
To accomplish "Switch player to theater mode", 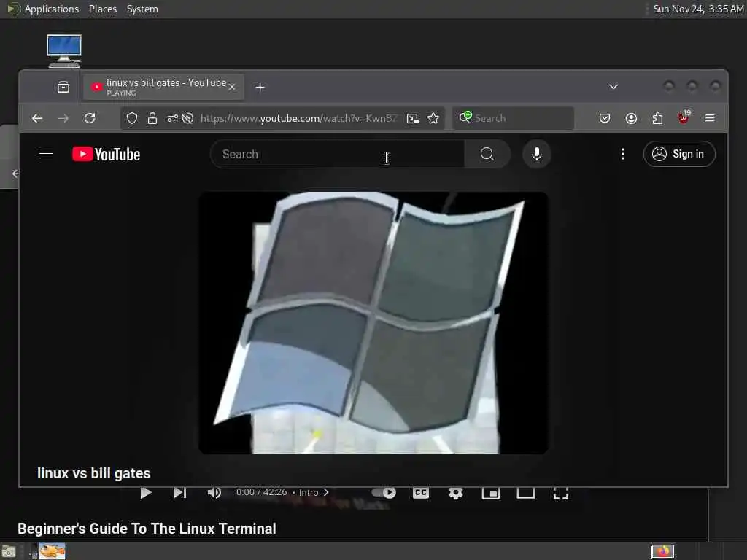I will pos(526,493).
